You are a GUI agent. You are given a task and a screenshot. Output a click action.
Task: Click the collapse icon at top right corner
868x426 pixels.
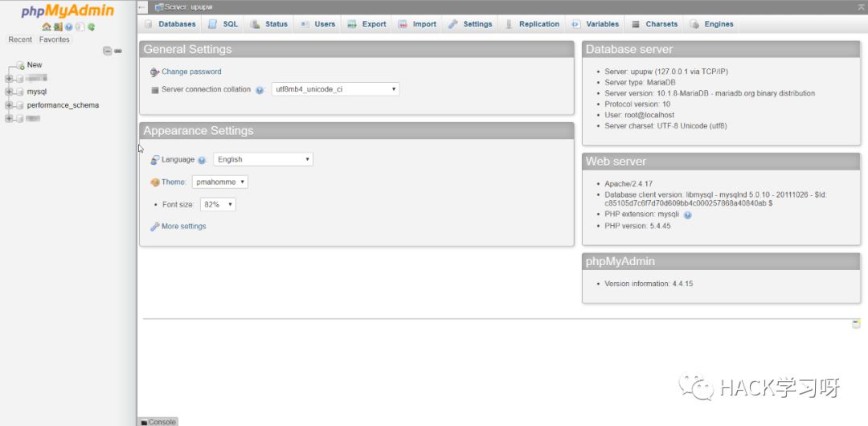pyautogui.click(x=861, y=7)
